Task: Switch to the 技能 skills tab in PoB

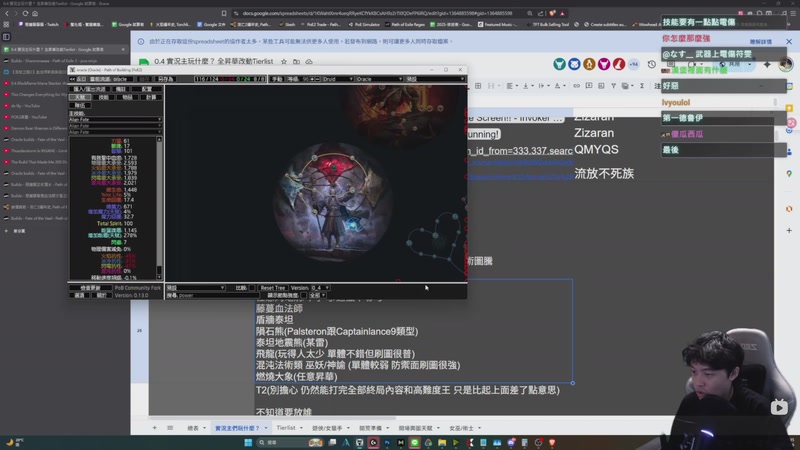Action: pos(104,97)
